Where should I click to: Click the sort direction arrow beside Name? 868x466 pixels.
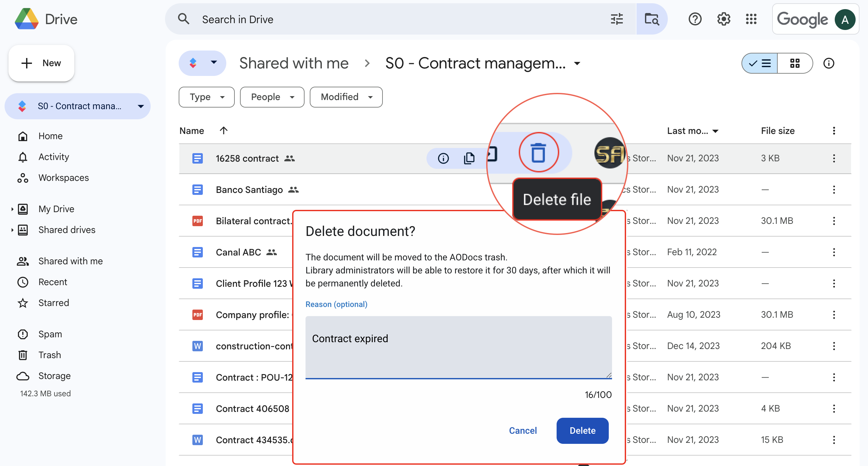(223, 130)
